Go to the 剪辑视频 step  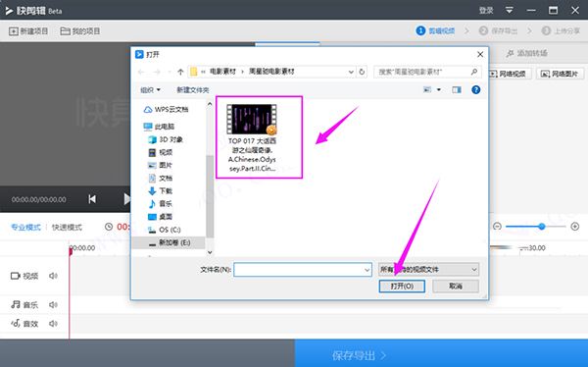(x=436, y=30)
